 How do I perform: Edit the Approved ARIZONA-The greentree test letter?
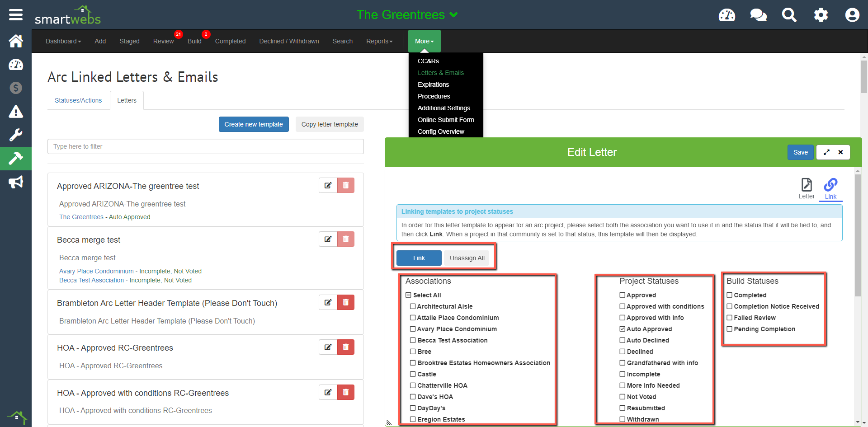click(328, 185)
